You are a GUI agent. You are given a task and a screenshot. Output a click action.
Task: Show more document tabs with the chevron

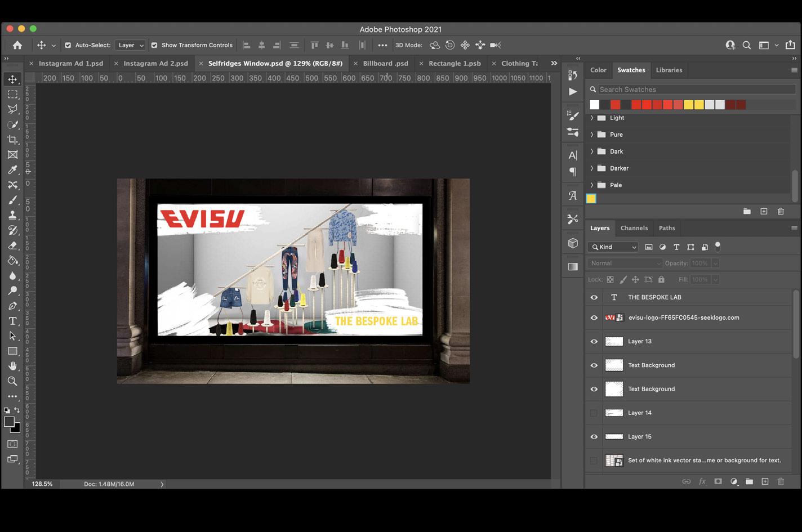(x=554, y=63)
